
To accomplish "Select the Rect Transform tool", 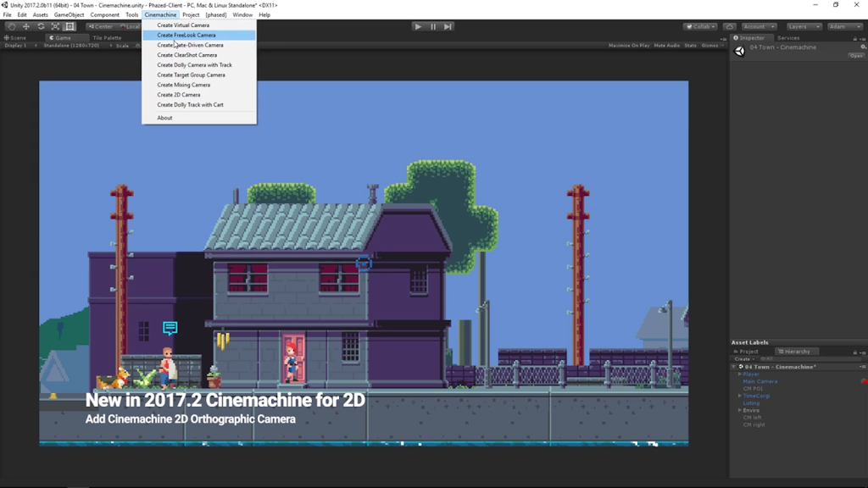I will pyautogui.click(x=70, y=26).
